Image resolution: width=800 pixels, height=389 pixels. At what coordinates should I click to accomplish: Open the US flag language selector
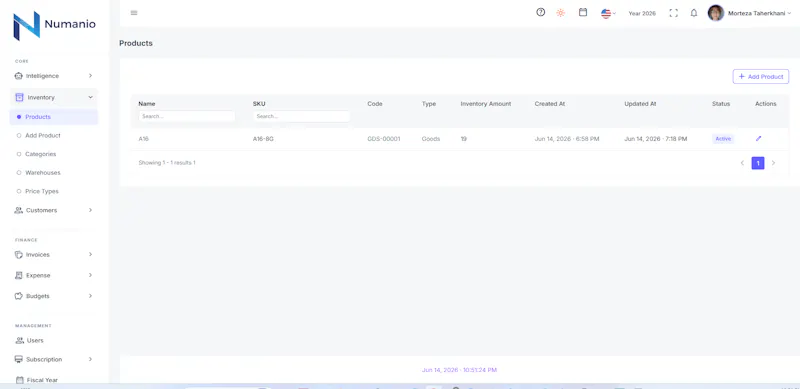point(608,13)
